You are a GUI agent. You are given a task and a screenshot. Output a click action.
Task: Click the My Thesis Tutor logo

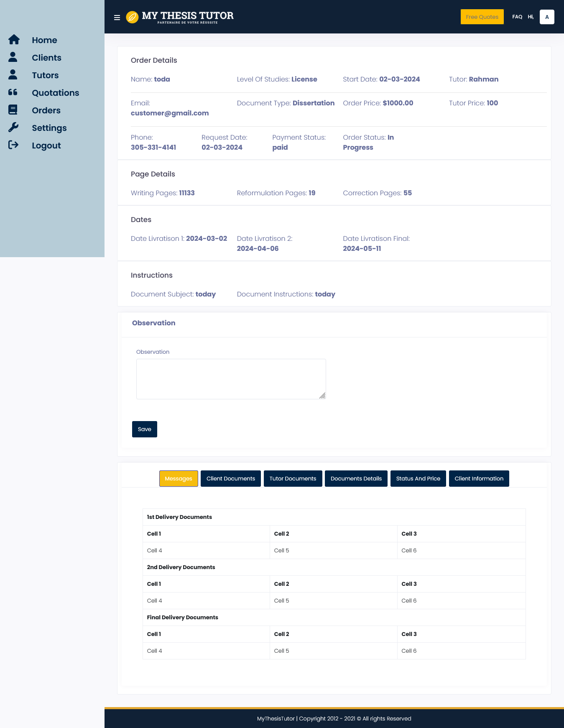click(180, 17)
